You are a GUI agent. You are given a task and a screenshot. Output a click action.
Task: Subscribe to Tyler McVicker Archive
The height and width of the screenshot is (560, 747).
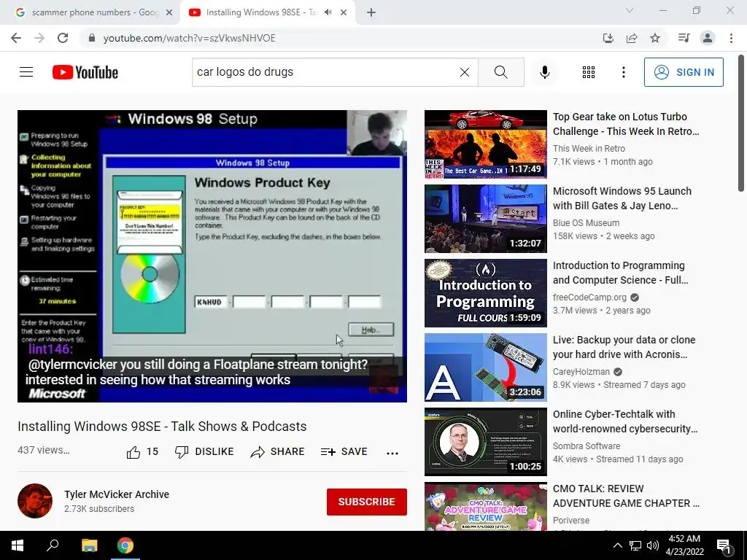(x=366, y=502)
